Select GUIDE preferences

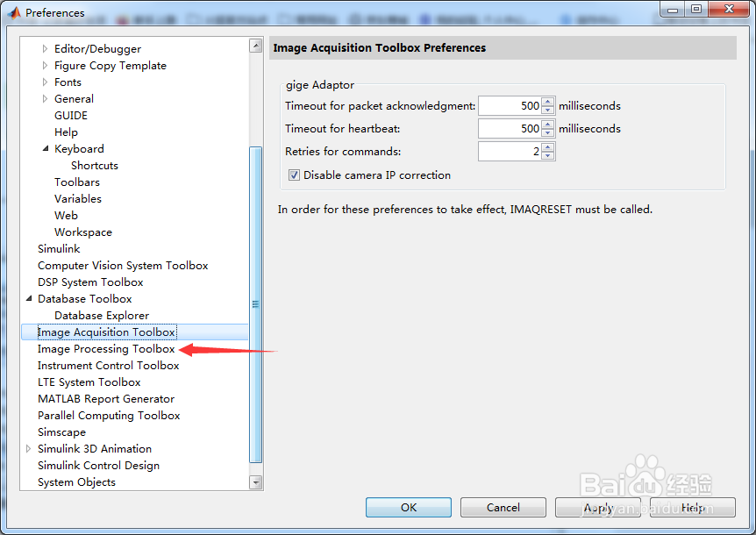(71, 115)
